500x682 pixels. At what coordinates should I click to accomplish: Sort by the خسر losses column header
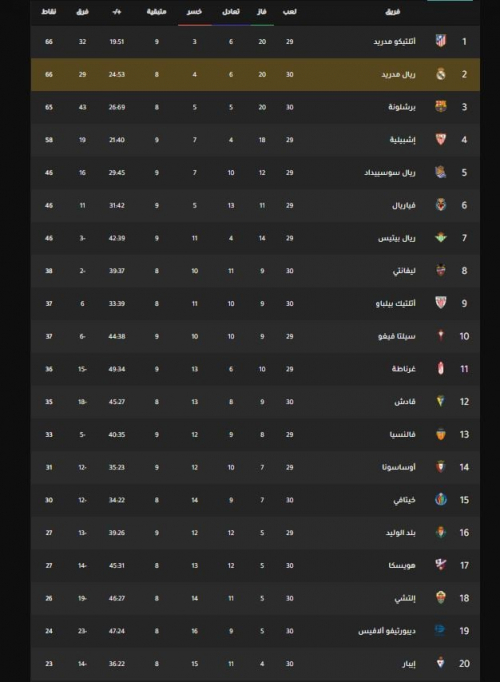[x=194, y=12]
